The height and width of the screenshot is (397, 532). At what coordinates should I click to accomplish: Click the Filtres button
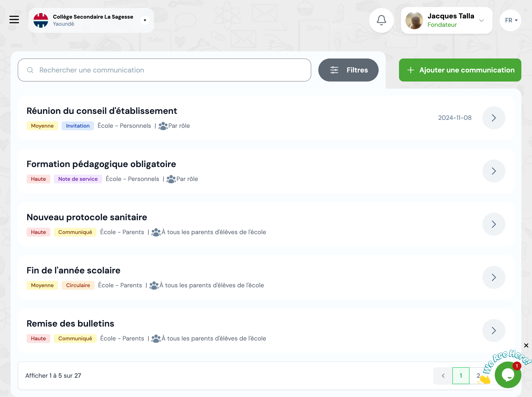[348, 70]
